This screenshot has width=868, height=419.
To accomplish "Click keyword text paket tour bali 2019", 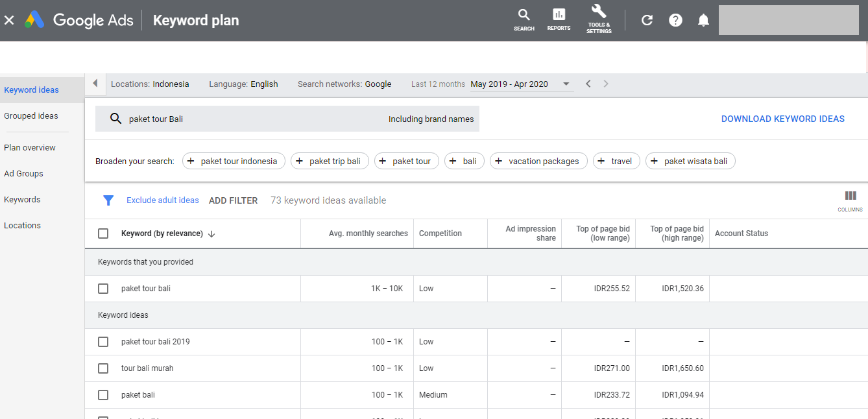I will point(156,342).
